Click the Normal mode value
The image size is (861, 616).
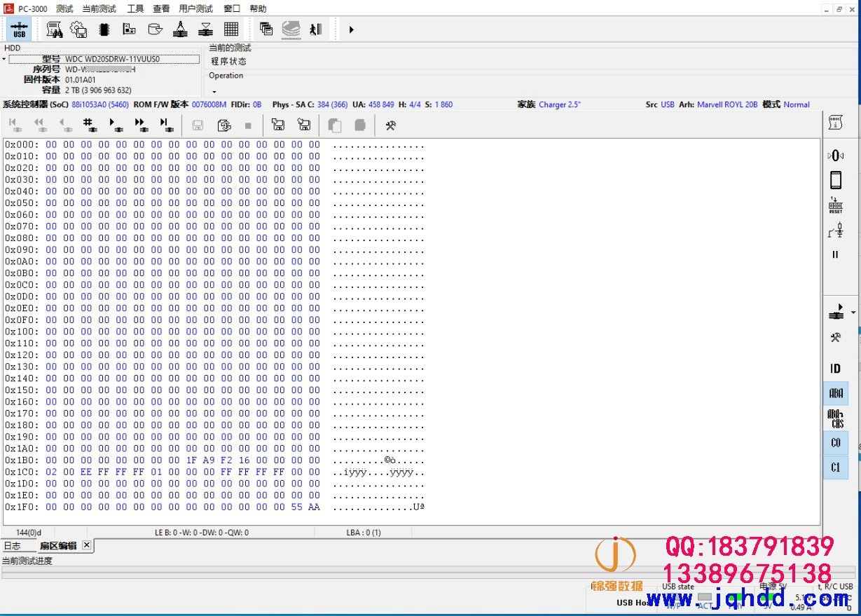pos(797,104)
